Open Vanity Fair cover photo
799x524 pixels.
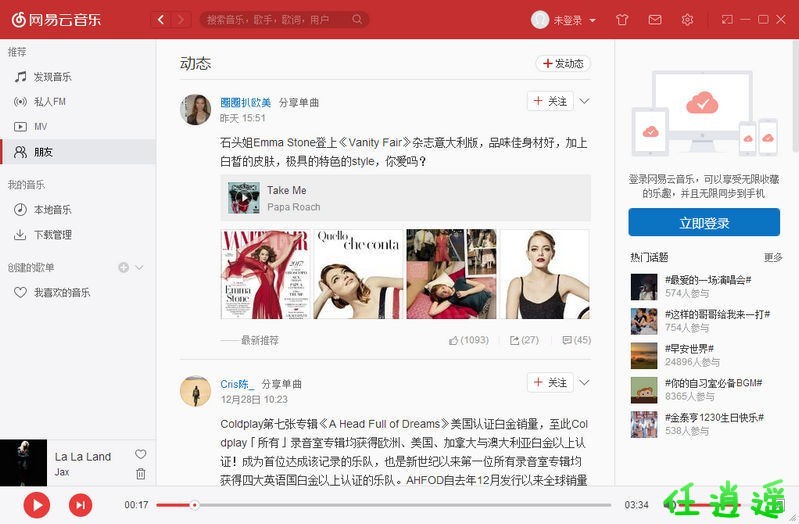[x=265, y=274]
